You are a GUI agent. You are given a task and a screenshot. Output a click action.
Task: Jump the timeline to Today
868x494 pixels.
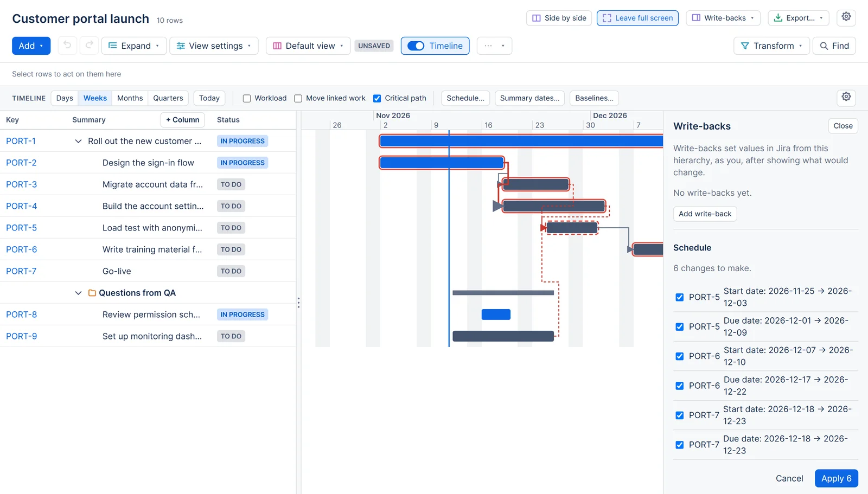(209, 98)
